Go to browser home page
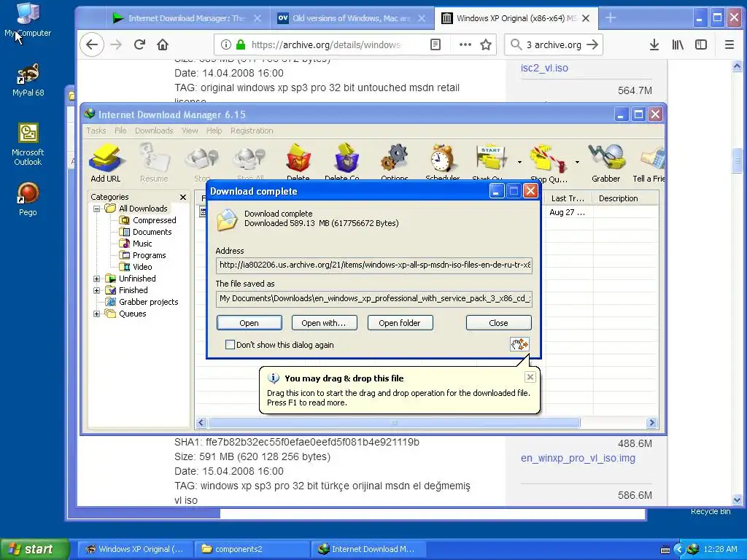This screenshot has height=560, width=747. (x=163, y=44)
